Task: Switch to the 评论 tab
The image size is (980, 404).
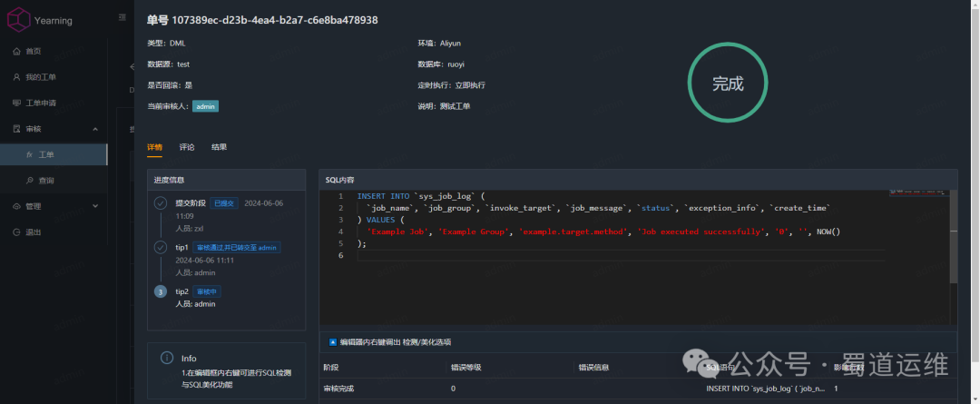Action: [x=187, y=147]
